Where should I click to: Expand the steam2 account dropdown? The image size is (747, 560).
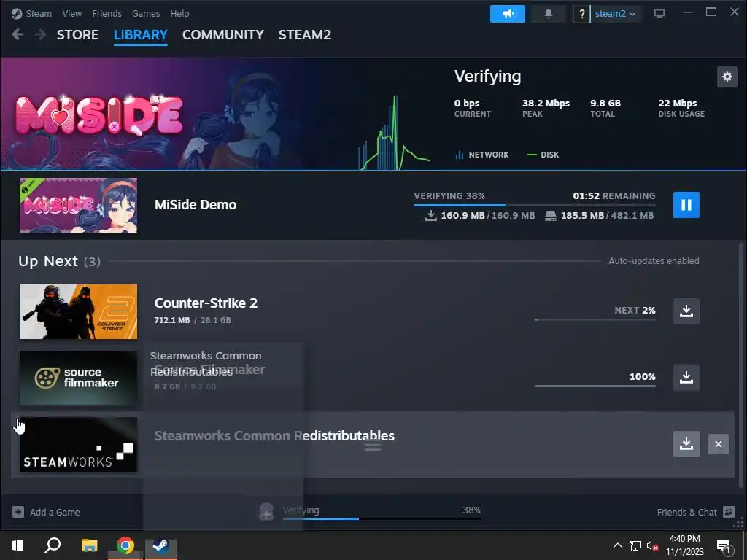tap(615, 14)
